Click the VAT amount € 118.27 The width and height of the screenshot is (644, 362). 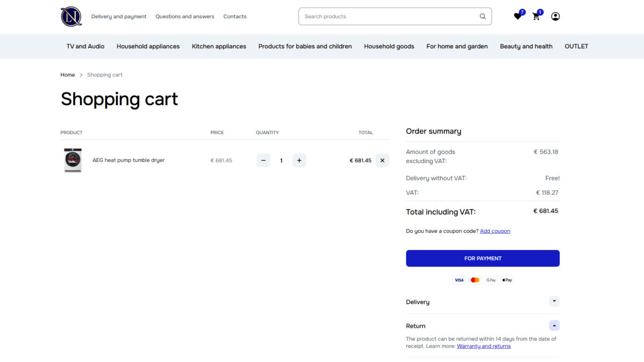click(x=547, y=193)
